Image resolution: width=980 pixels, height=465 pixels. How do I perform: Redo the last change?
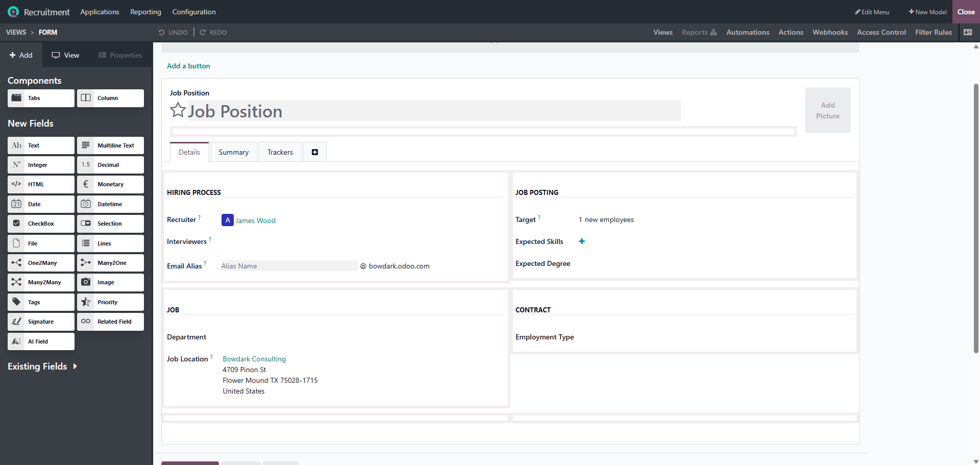click(x=213, y=32)
